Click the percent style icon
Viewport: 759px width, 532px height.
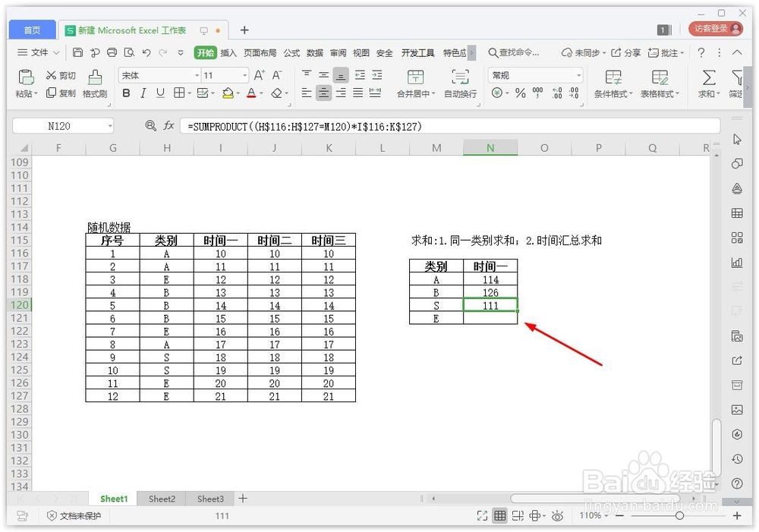click(x=521, y=93)
